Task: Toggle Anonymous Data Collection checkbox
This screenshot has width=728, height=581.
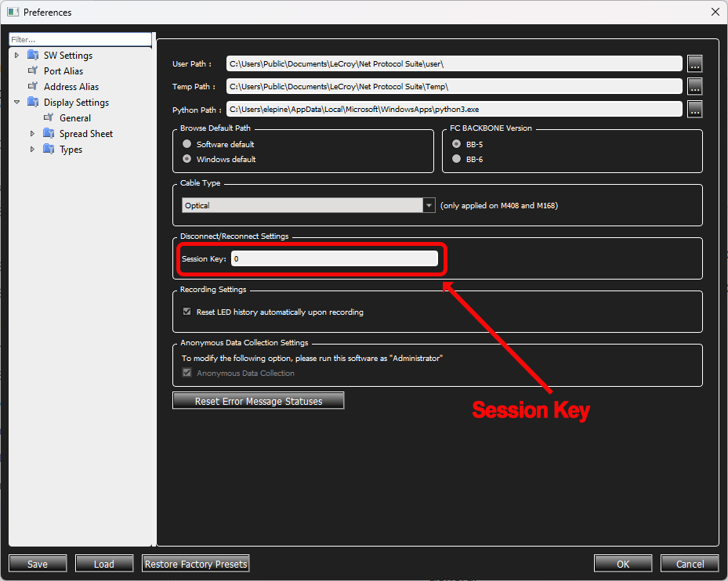Action: (x=187, y=372)
